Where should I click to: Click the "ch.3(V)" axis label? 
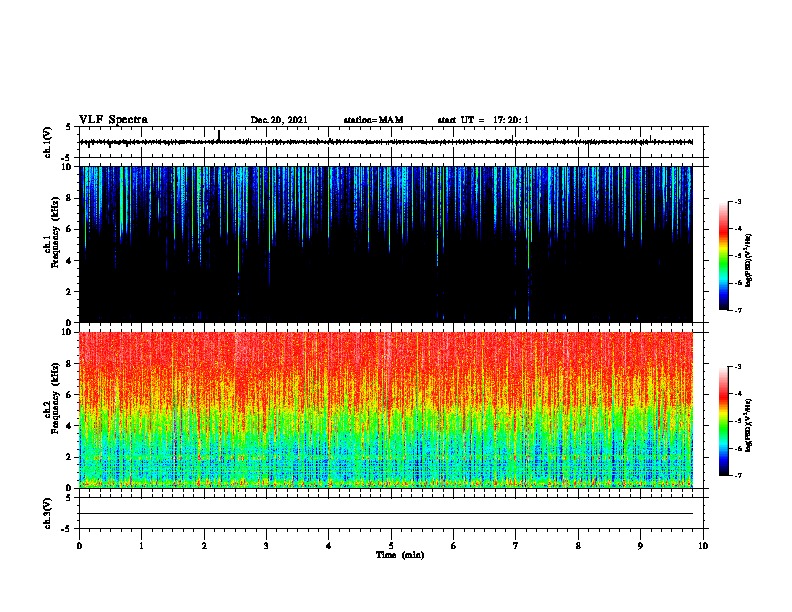[48, 513]
